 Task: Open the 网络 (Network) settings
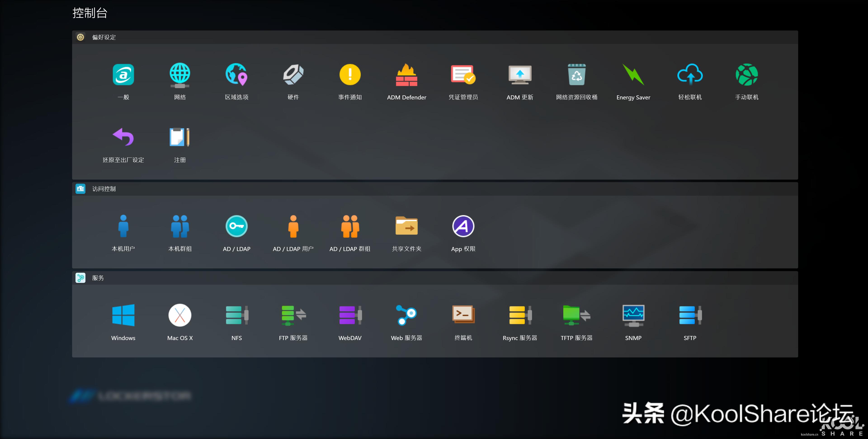click(180, 81)
